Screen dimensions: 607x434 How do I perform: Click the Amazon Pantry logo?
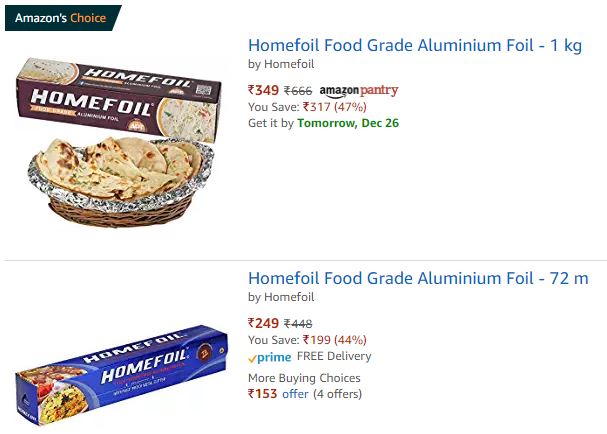359,91
